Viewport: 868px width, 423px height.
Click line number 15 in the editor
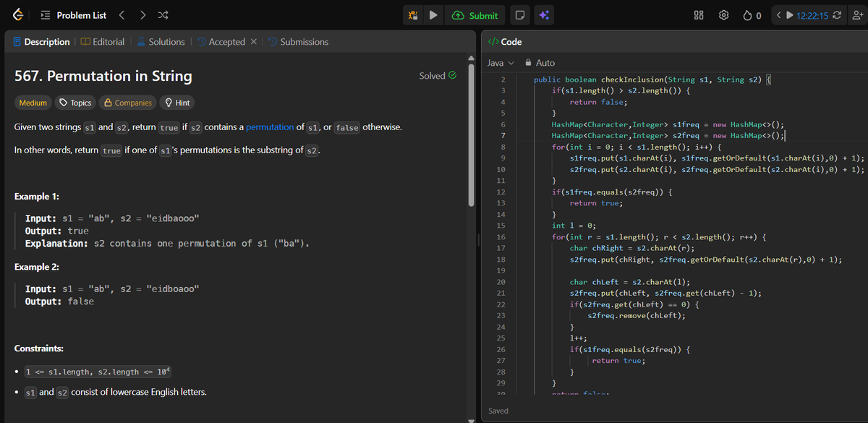point(502,226)
